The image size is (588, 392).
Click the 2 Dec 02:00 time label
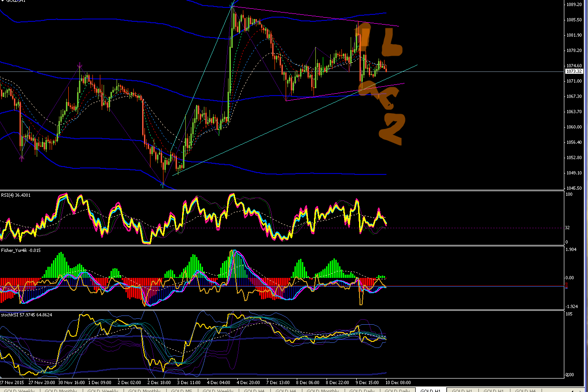click(x=130, y=383)
